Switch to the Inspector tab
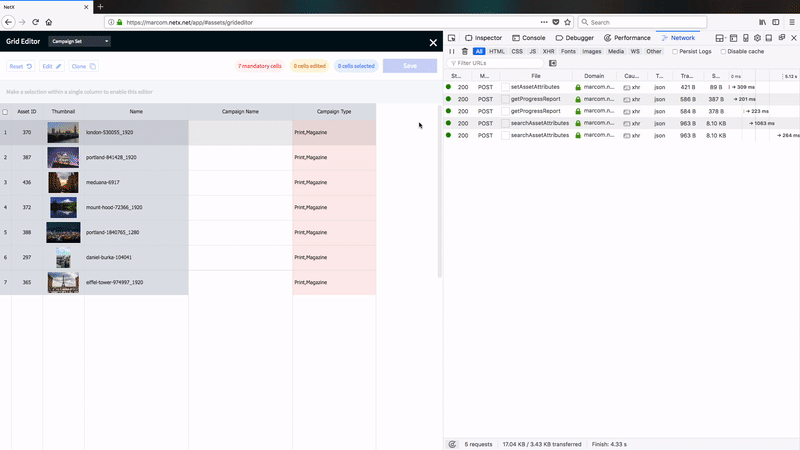This screenshot has height=450, width=800. point(483,37)
